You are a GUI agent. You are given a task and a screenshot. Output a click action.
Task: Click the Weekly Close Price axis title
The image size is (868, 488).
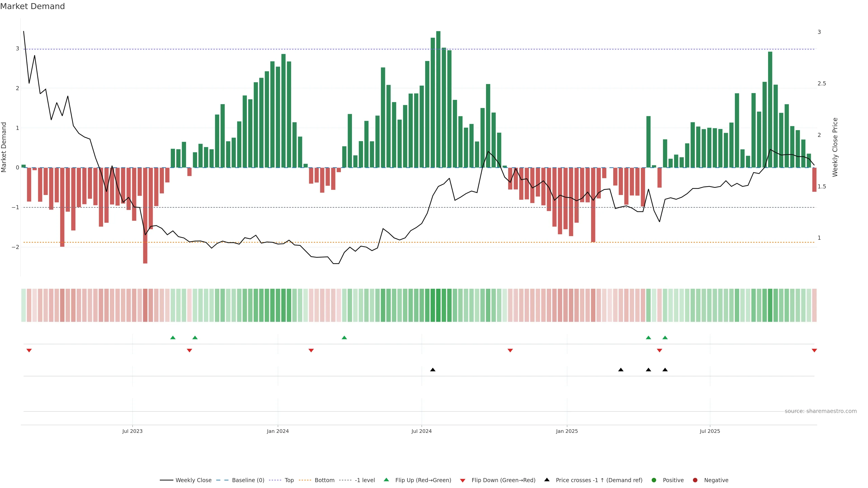[835, 147]
